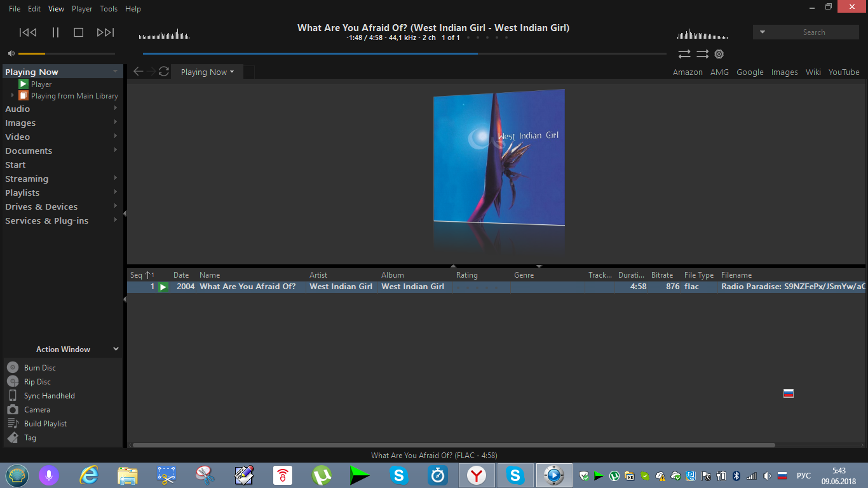
Task: Open uTorrent from the taskbar
Action: [x=322, y=475]
